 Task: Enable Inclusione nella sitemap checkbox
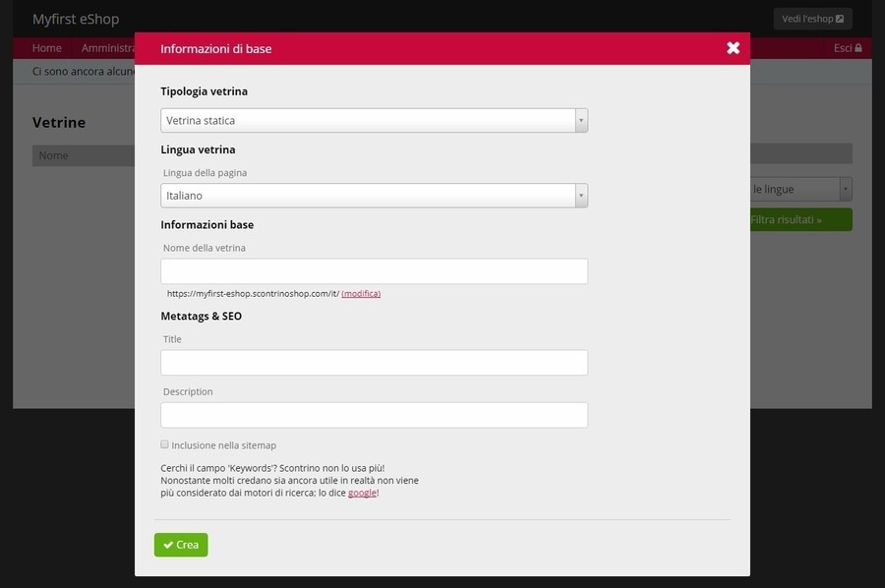point(164,444)
